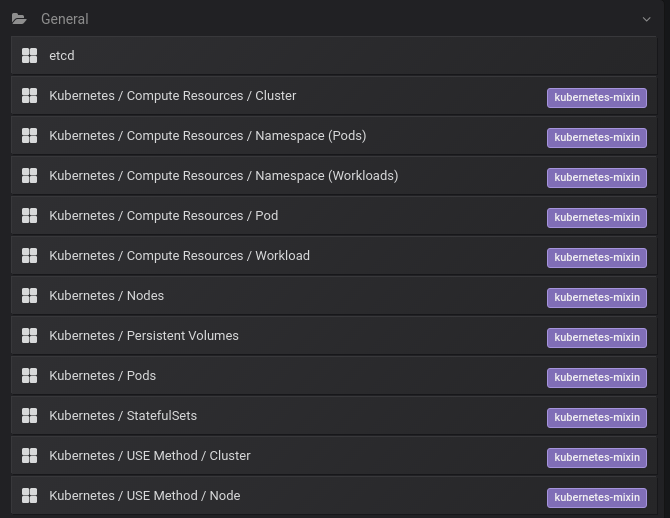
Task: Click dashboard icon for Compute Resources / Cluster
Action: [29, 96]
